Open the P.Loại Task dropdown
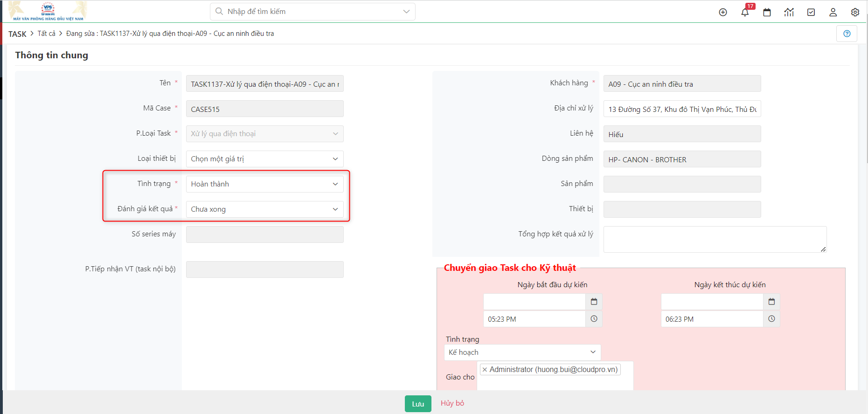 click(x=264, y=134)
